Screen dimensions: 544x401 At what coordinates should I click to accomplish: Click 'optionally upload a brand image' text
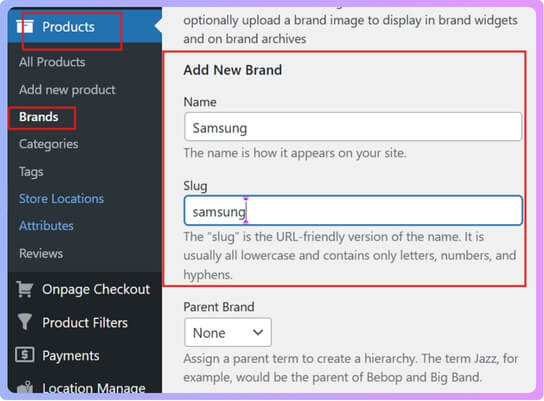point(351,29)
